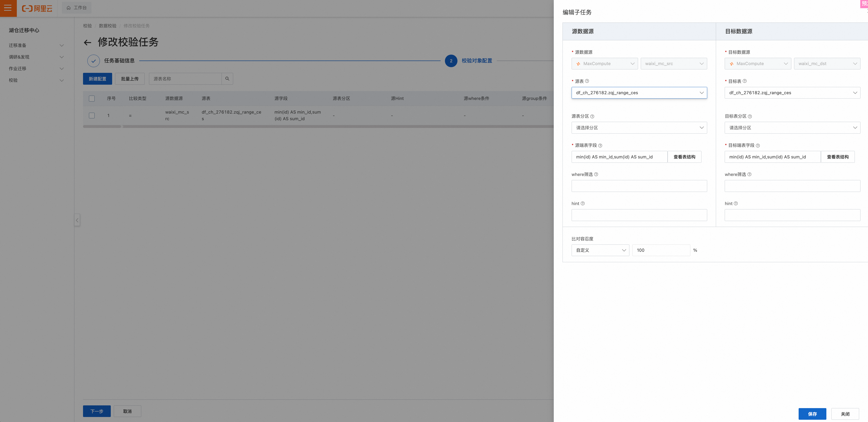Check the row 1 checkbox

pos(92,115)
